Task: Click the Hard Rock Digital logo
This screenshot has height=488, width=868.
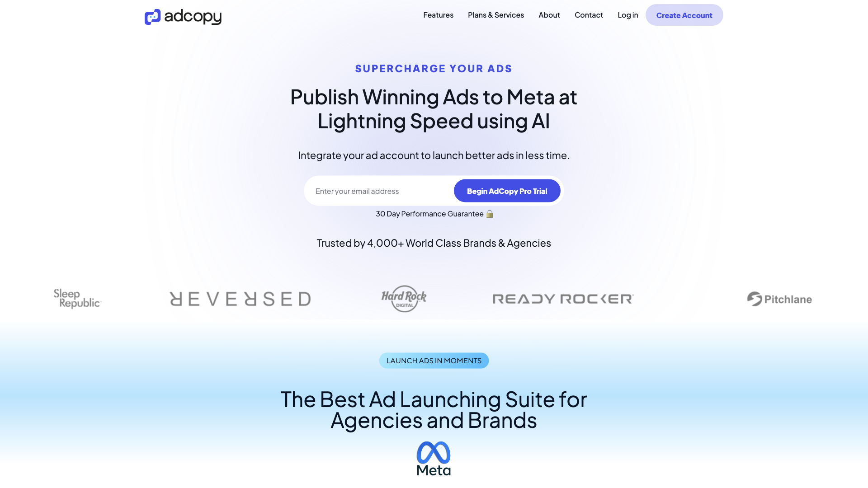Action: 403,299
